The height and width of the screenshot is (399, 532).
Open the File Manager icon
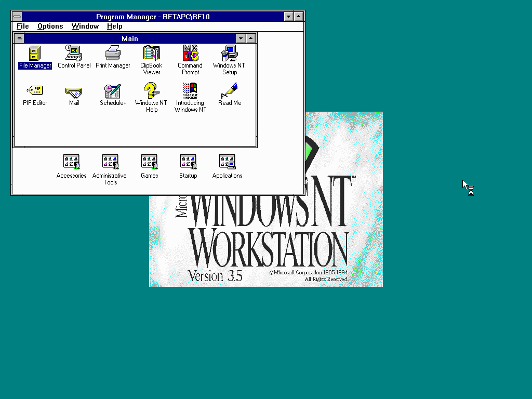click(34, 54)
